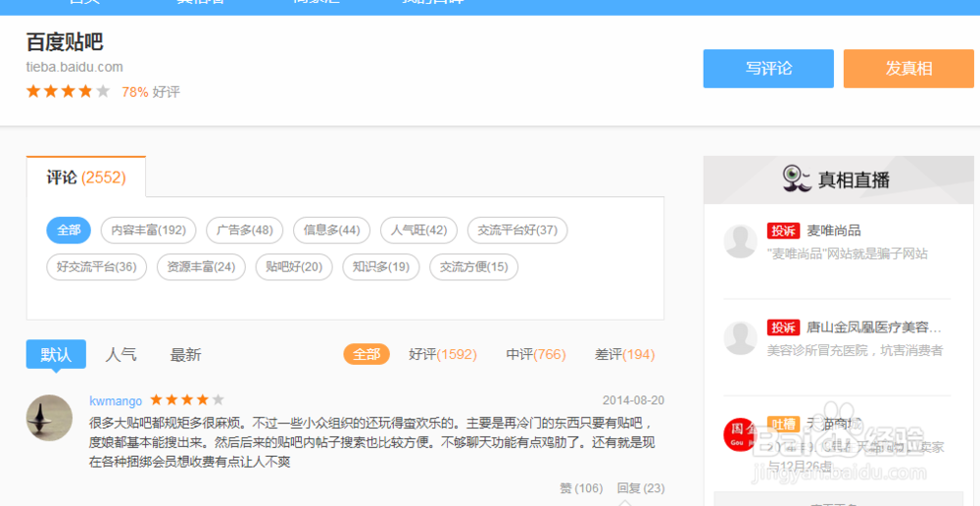Filter by 资源丰富(24) tag
This screenshot has height=506, width=980.
pos(201,267)
